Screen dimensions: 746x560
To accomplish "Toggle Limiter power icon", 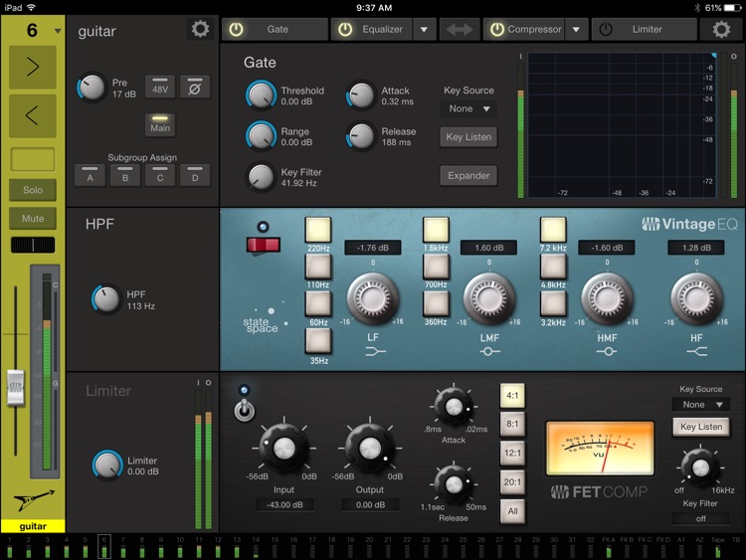I will tap(606, 30).
